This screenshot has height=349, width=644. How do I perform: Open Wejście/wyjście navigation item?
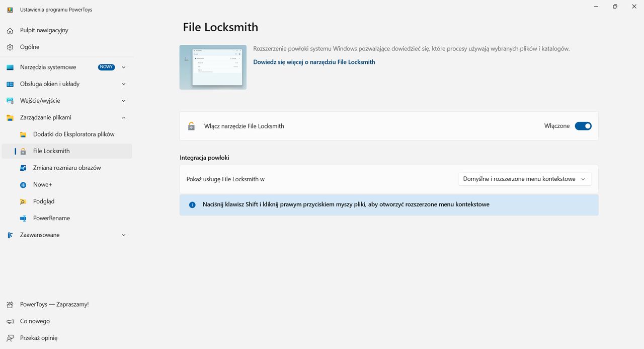coord(67,101)
